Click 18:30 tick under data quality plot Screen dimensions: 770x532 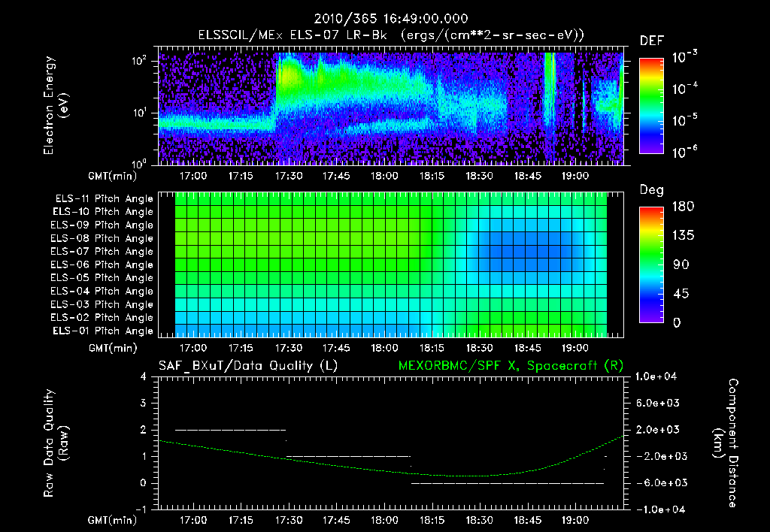[x=480, y=520]
